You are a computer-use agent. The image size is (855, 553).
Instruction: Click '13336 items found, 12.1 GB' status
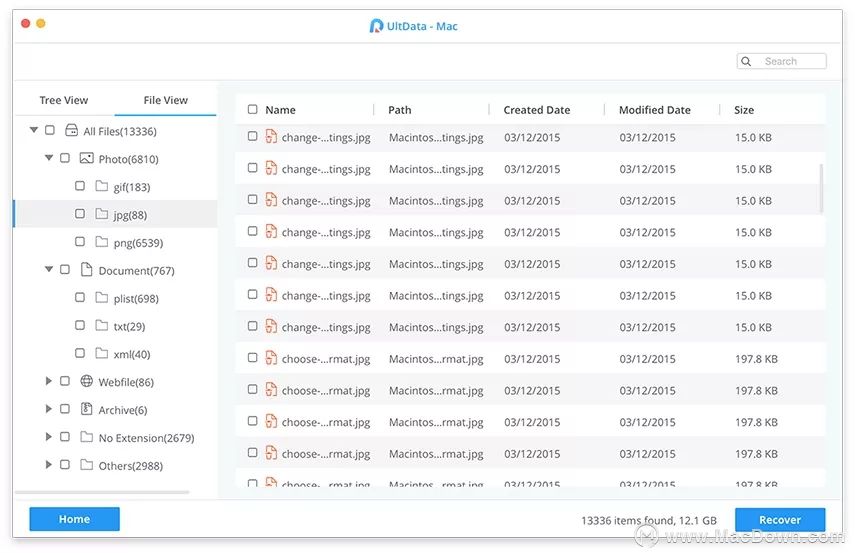(x=648, y=520)
